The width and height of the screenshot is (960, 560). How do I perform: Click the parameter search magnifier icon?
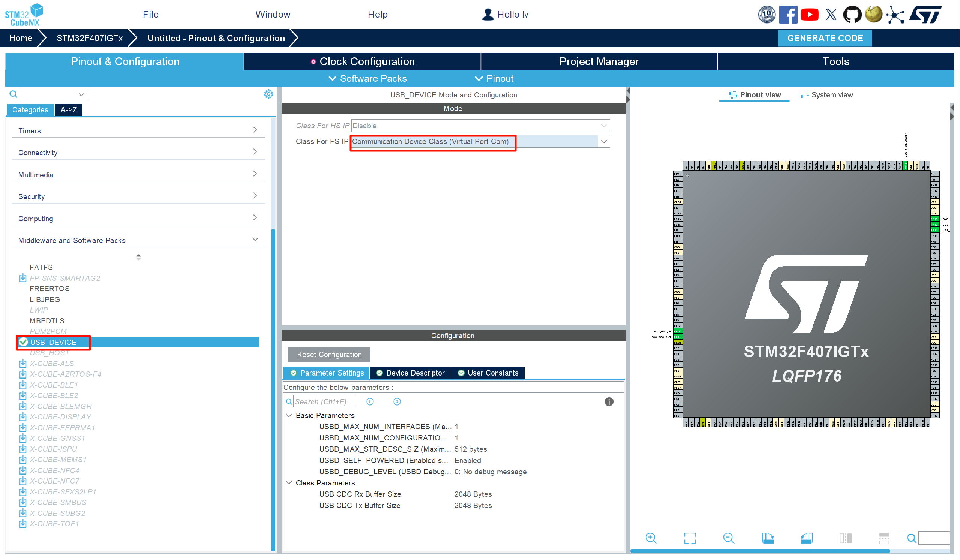(x=289, y=401)
